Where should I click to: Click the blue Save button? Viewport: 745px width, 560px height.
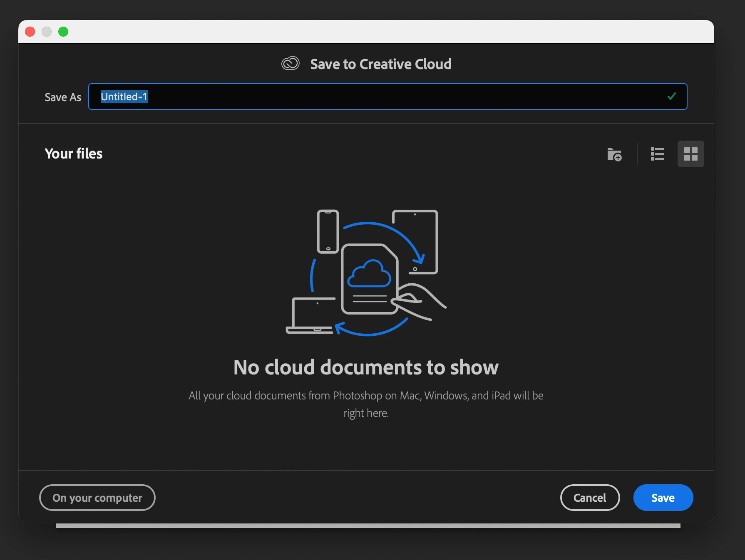click(x=663, y=498)
